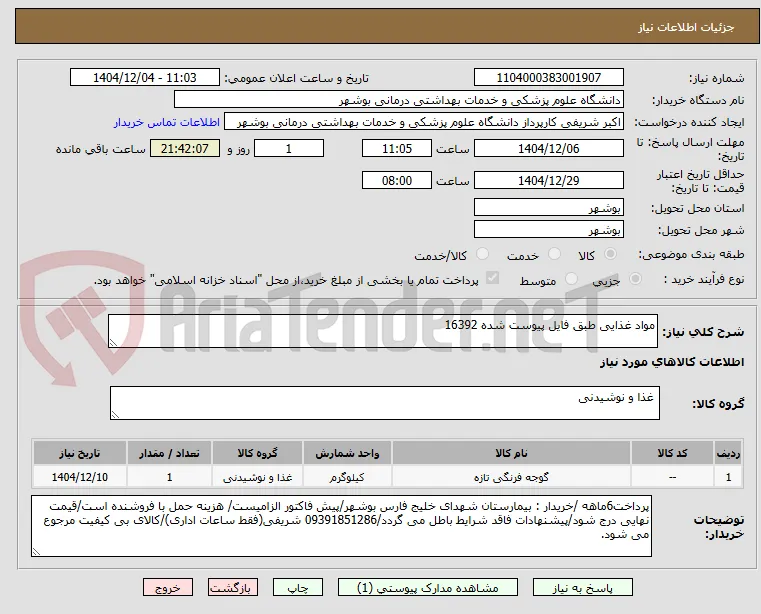Image resolution: width=761 pixels, height=614 pixels.
Task: Click the بازگشت back button
Action: pos(233,587)
